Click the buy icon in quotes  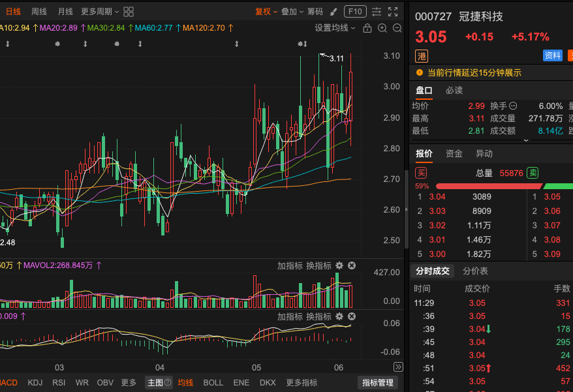[x=421, y=173]
